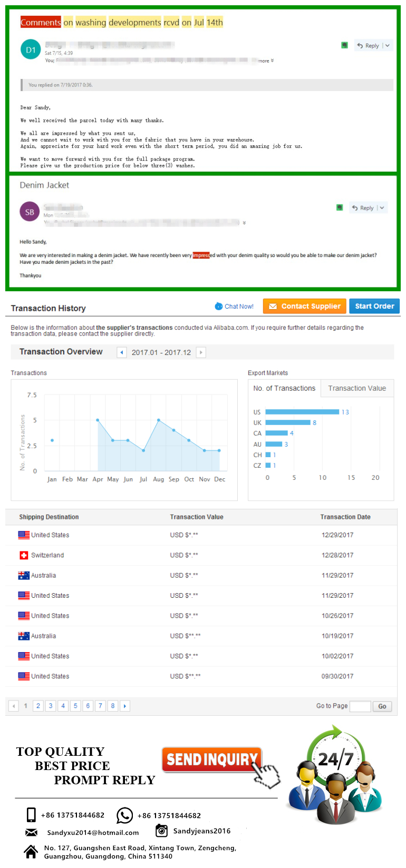
Task: Click the United States flag in the 09/30/2017 row
Action: (x=24, y=676)
